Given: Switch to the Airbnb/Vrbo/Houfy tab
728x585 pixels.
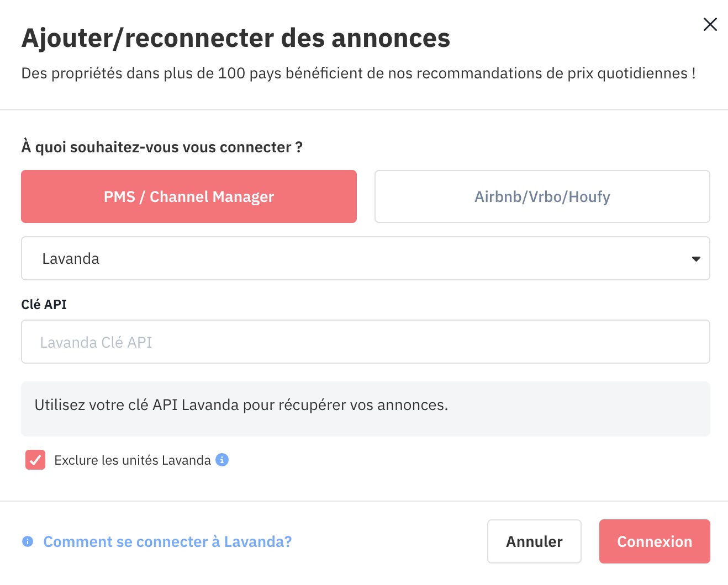Looking at the screenshot, I should 542,196.
